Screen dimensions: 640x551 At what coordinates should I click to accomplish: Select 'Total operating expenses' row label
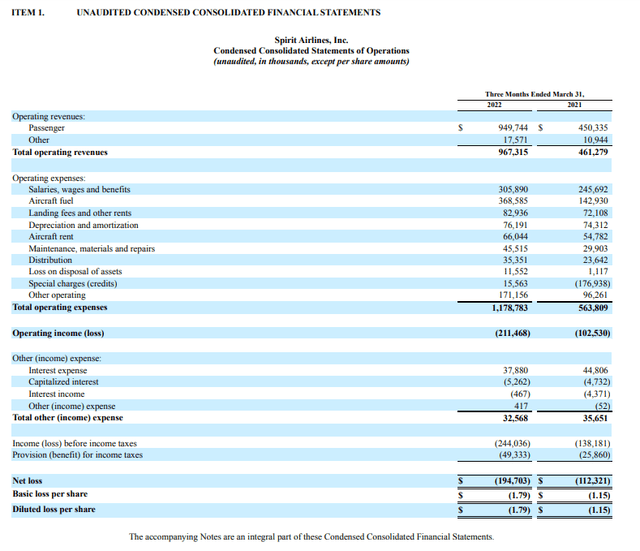click(x=60, y=307)
